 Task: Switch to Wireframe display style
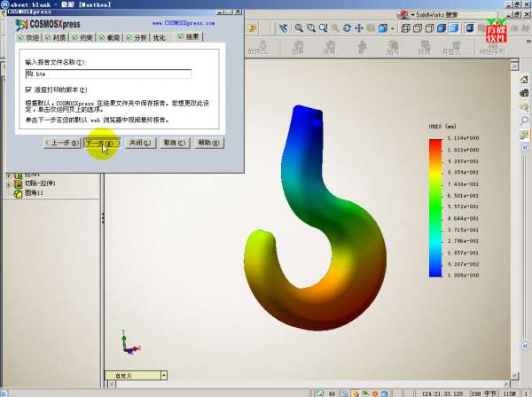pyautogui.click(x=403, y=28)
